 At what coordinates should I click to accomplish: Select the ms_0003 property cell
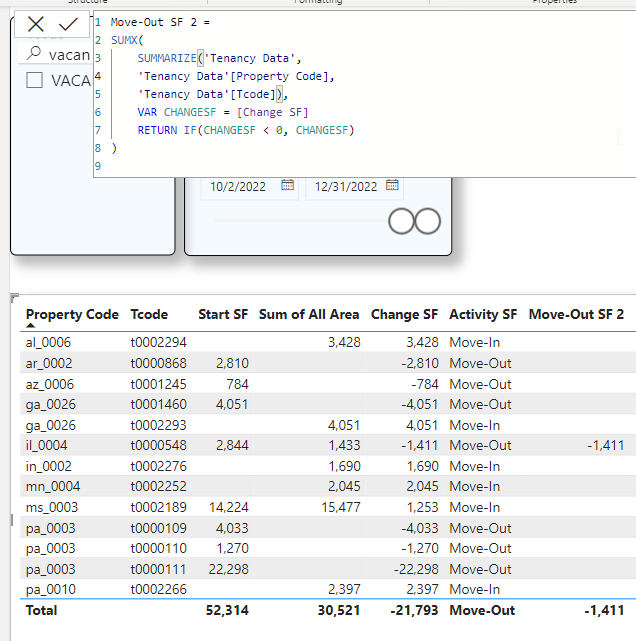52,507
